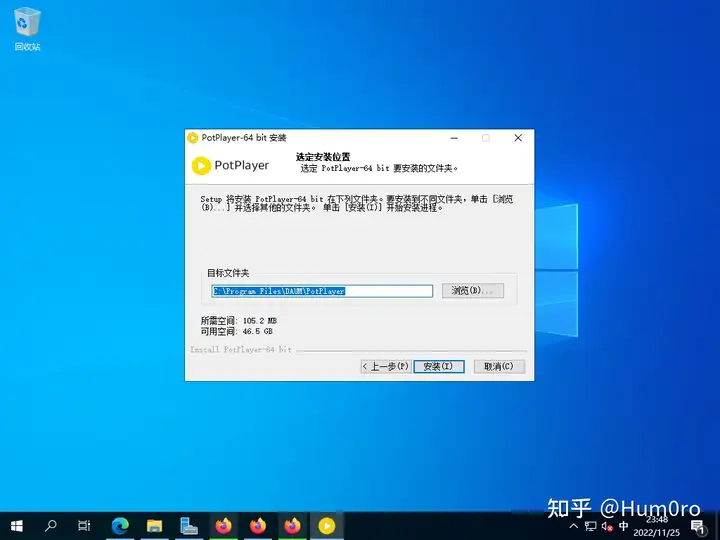Viewport: 720px width, 540px height.
Task: Go back with the 上一步(P) button
Action: pyautogui.click(x=385, y=366)
